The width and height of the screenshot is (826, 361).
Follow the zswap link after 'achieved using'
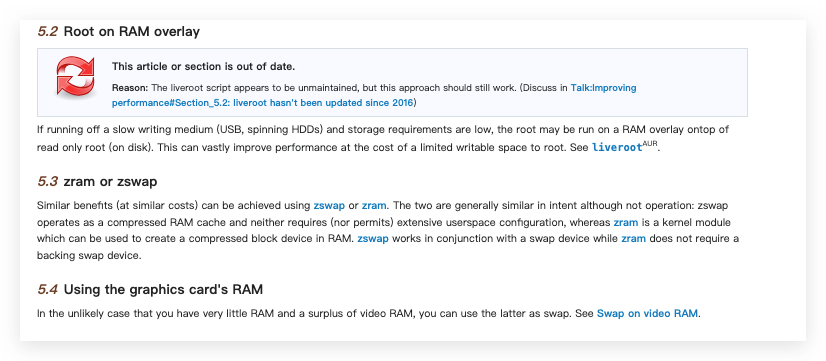pyautogui.click(x=329, y=205)
